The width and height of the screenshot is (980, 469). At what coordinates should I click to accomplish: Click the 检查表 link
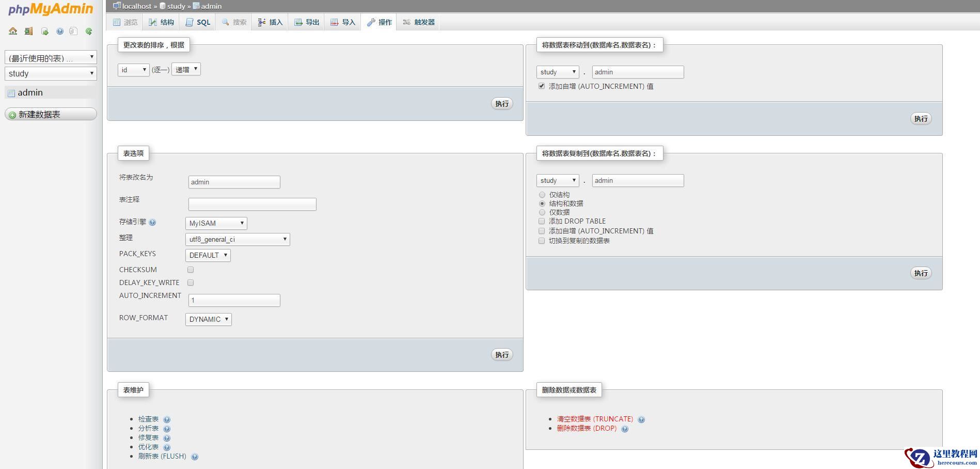[x=149, y=419]
